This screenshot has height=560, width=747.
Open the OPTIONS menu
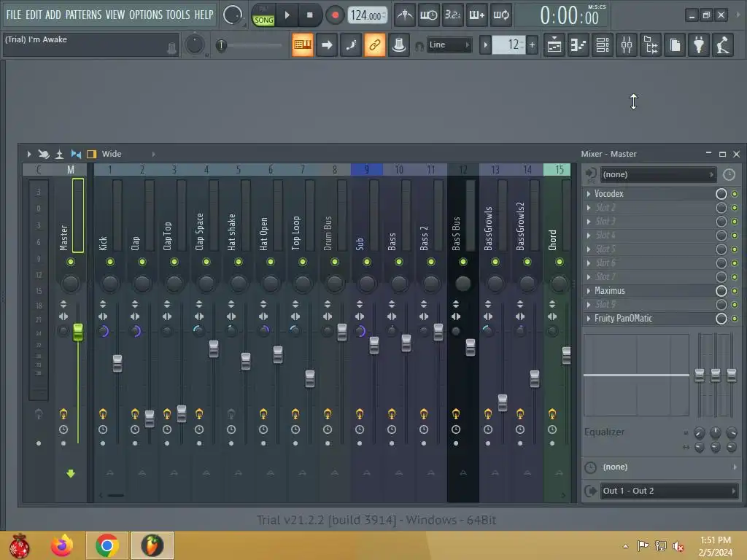tap(146, 15)
